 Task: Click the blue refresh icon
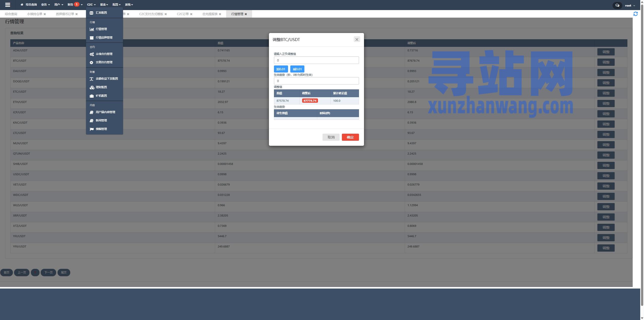(635, 14)
